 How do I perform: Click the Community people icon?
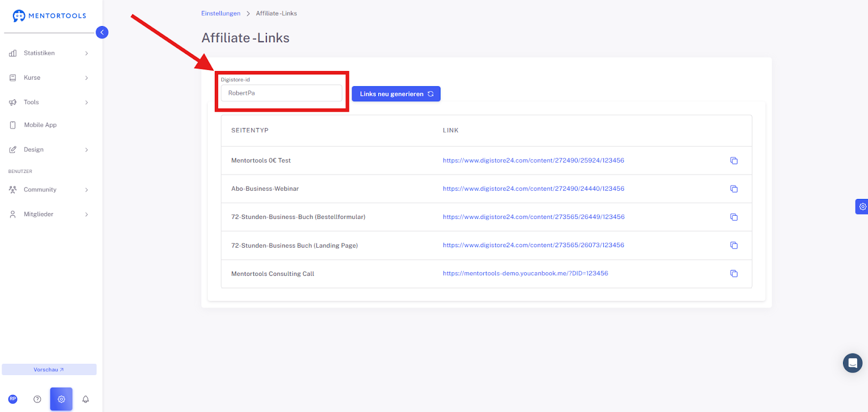pos(13,190)
